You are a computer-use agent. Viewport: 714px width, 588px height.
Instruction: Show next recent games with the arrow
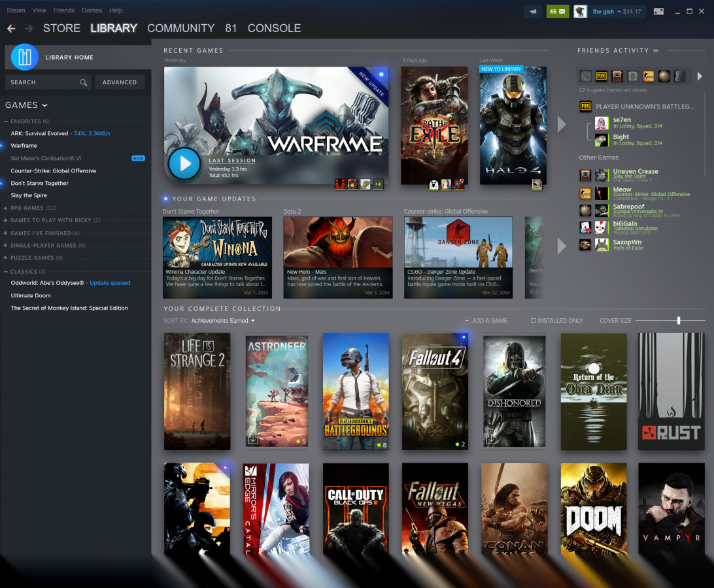pos(562,124)
